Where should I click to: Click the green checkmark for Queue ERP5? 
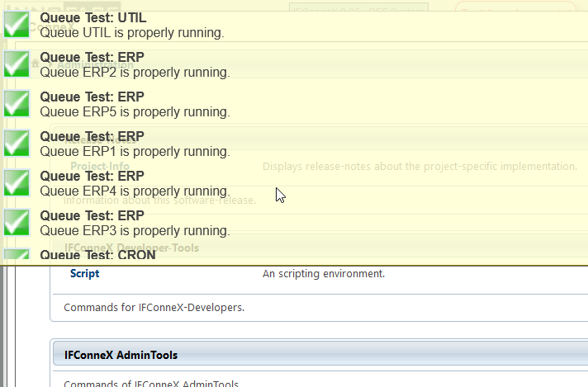click(17, 104)
